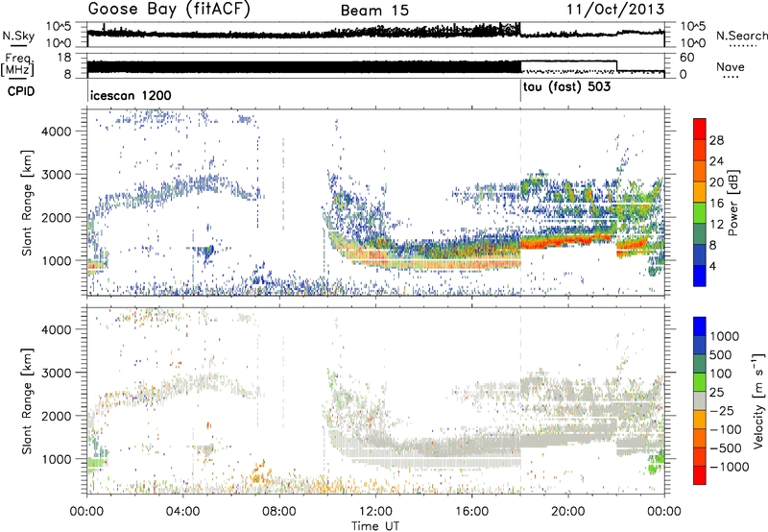Select the N.Sky legend label
This screenshot has height=532, width=768.
point(18,36)
